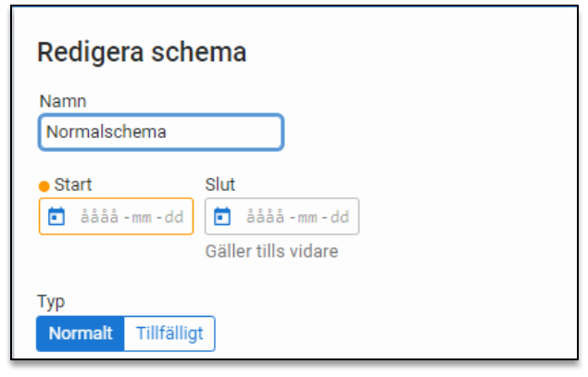Viewport: 588px width, 377px height.
Task: Select the month segment of Slut date
Action: point(307,218)
